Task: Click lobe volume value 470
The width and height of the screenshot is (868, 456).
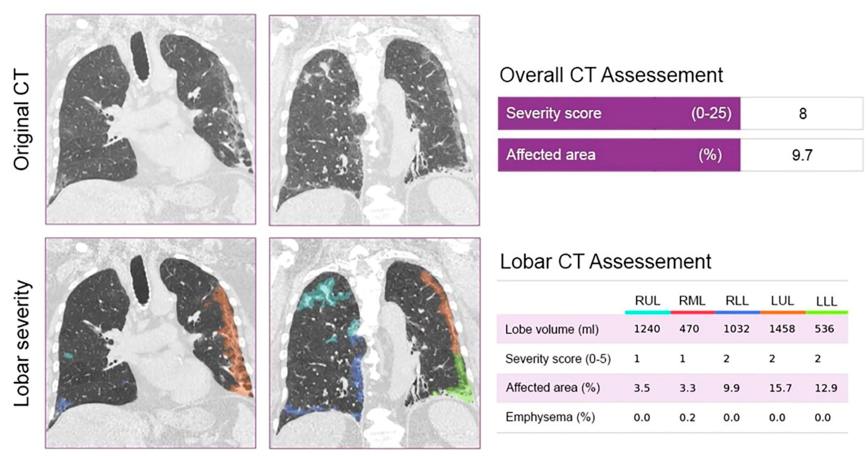Action: pyautogui.click(x=689, y=329)
